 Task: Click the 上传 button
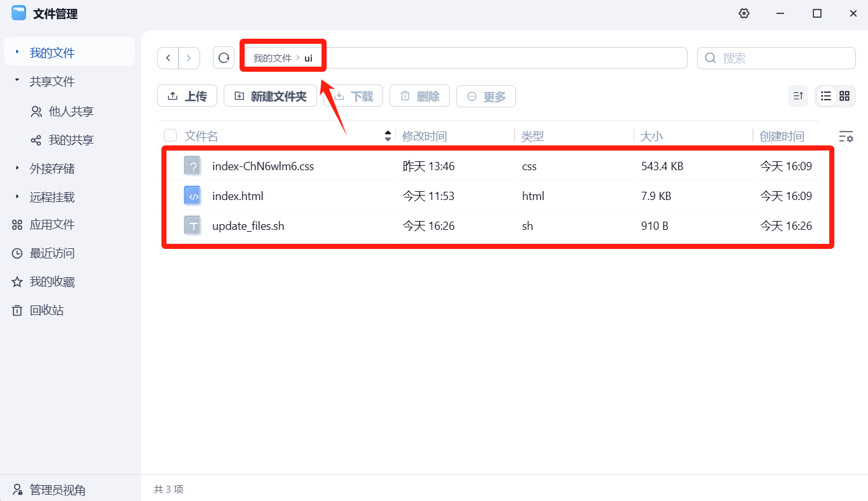coord(187,96)
